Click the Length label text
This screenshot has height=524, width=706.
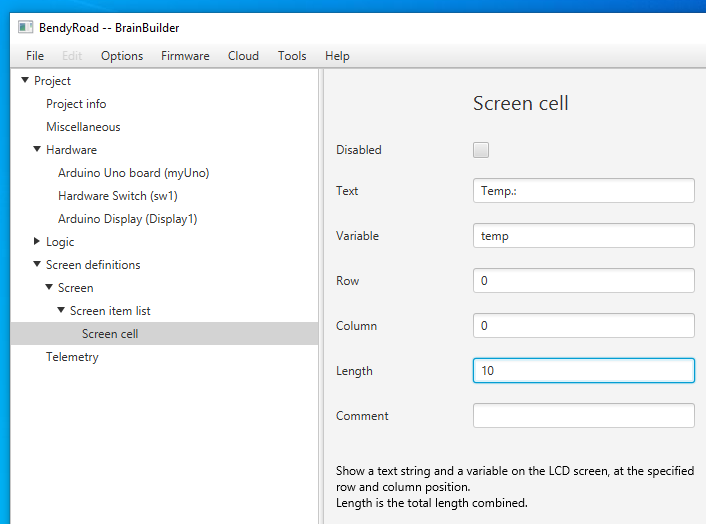tap(354, 371)
